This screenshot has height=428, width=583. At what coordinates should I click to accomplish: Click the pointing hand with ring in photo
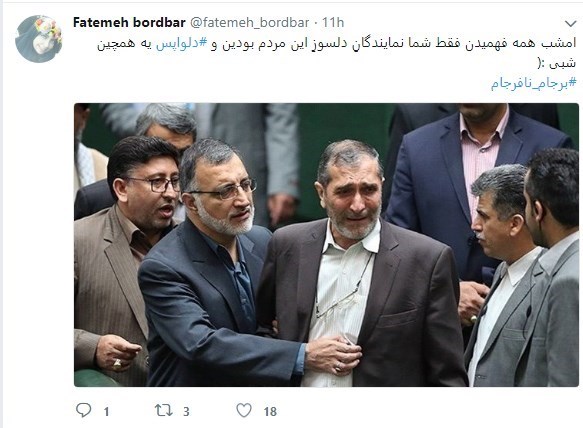118,353
